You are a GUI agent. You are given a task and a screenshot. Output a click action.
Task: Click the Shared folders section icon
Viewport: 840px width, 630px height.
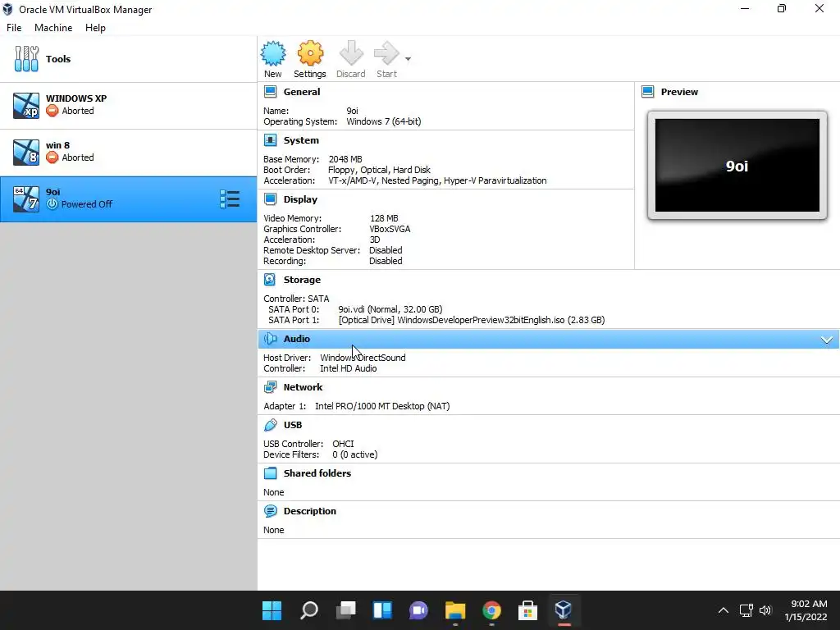271,473
